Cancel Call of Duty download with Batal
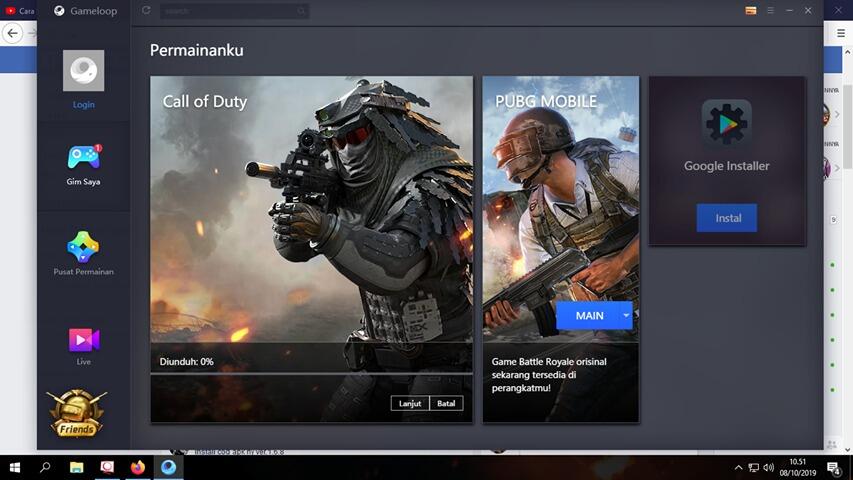This screenshot has height=480, width=853. (x=446, y=403)
